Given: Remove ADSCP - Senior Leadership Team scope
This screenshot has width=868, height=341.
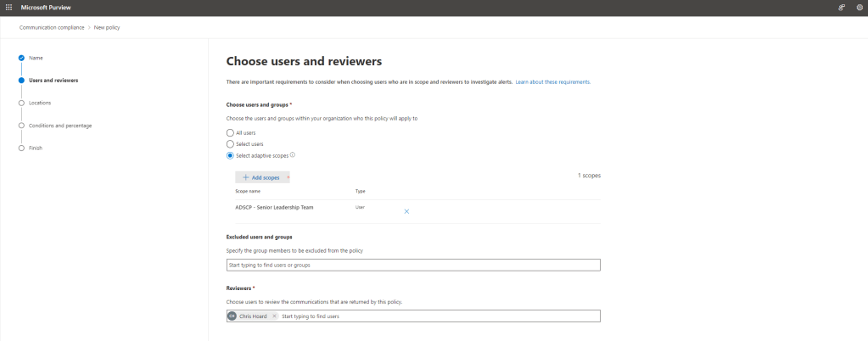Looking at the screenshot, I should [406, 211].
